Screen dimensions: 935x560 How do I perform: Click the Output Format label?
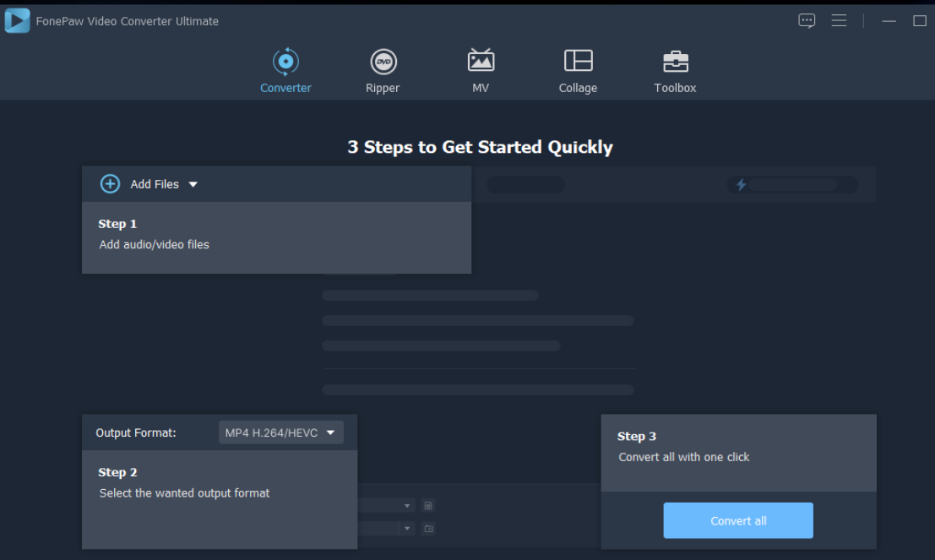pyautogui.click(x=136, y=432)
